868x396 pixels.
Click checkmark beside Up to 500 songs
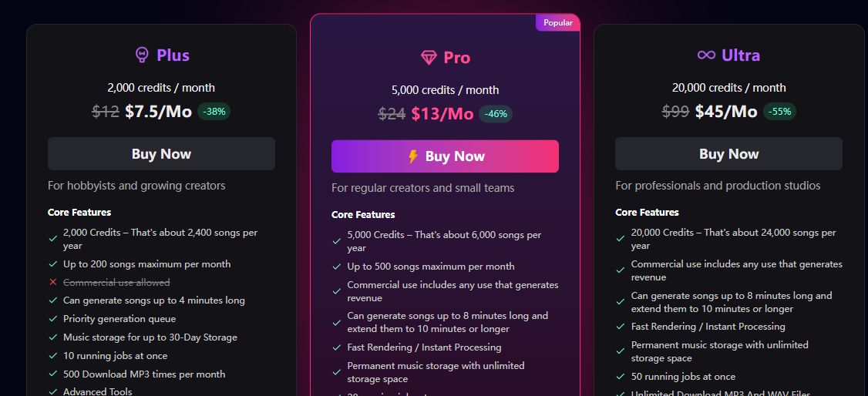tap(337, 267)
